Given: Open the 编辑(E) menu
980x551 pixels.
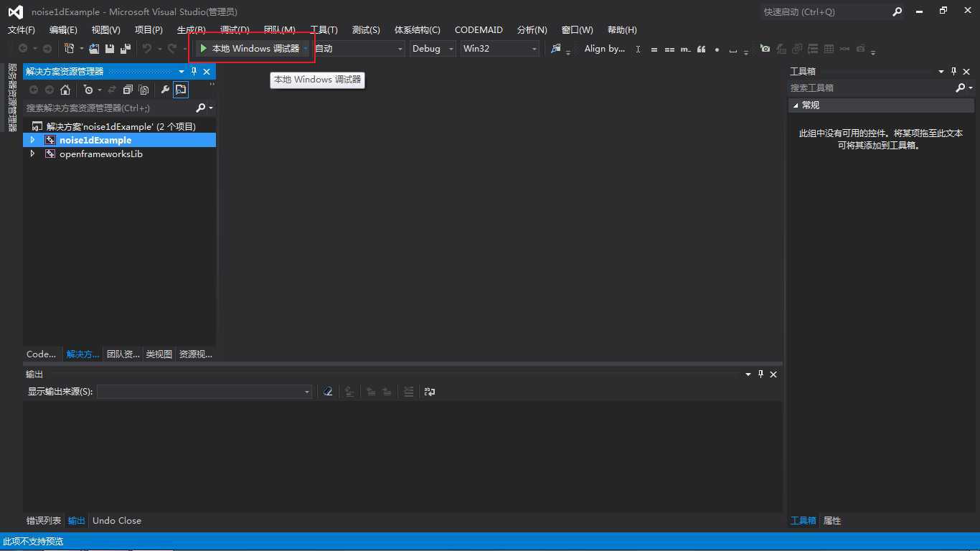Looking at the screenshot, I should click(x=63, y=29).
